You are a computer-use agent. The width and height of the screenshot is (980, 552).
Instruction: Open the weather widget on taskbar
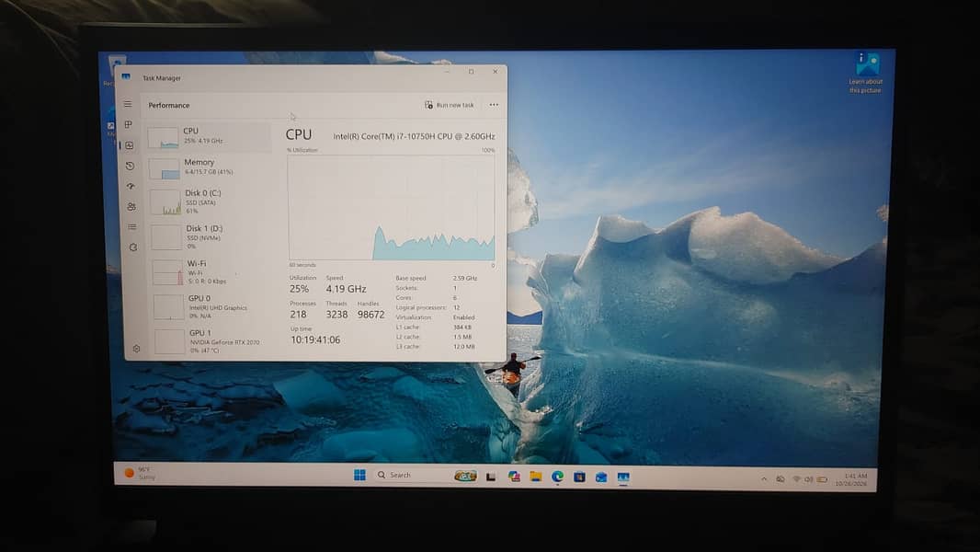coord(140,473)
